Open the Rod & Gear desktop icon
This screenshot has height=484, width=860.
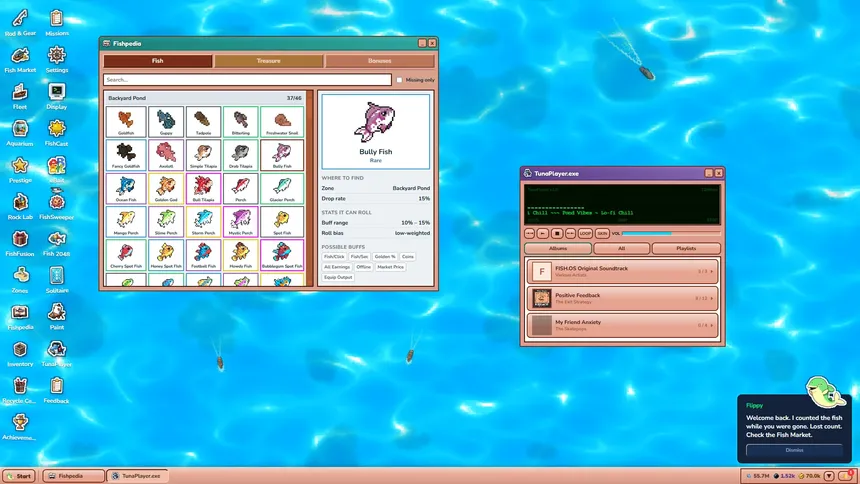pyautogui.click(x=20, y=22)
